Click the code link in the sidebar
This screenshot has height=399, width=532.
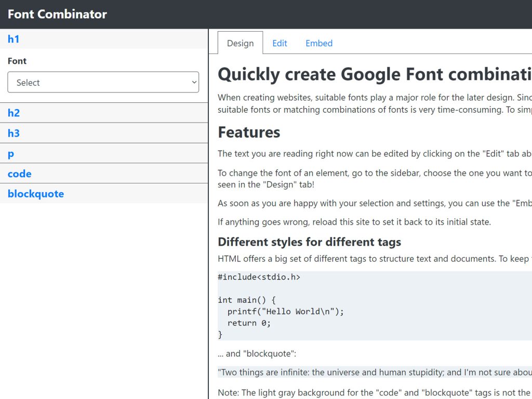(19, 173)
